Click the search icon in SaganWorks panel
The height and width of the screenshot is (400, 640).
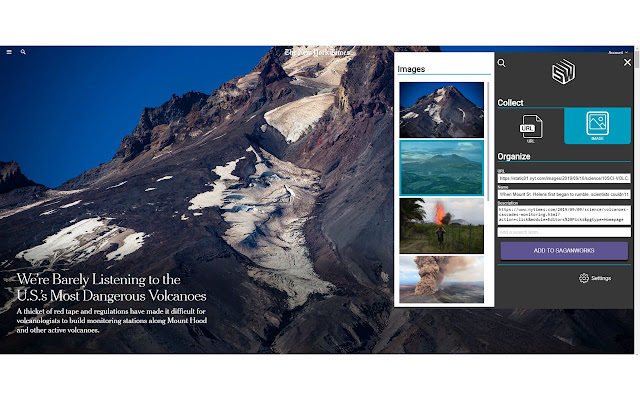pyautogui.click(x=502, y=63)
